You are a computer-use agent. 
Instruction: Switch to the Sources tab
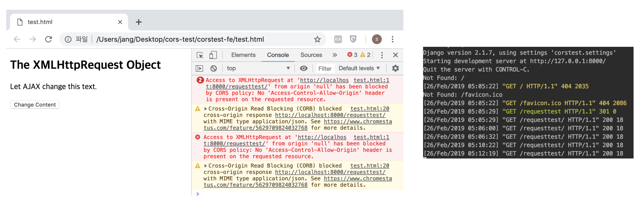click(311, 55)
